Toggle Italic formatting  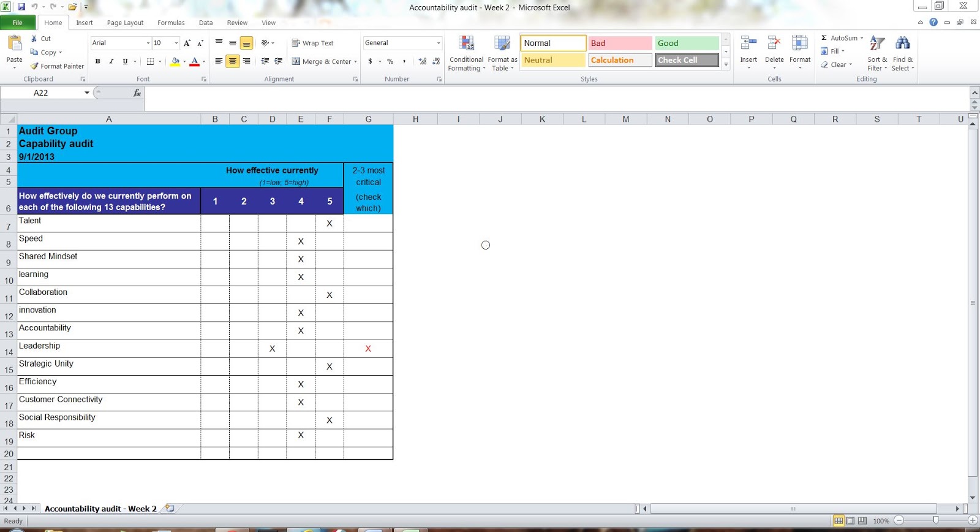111,61
